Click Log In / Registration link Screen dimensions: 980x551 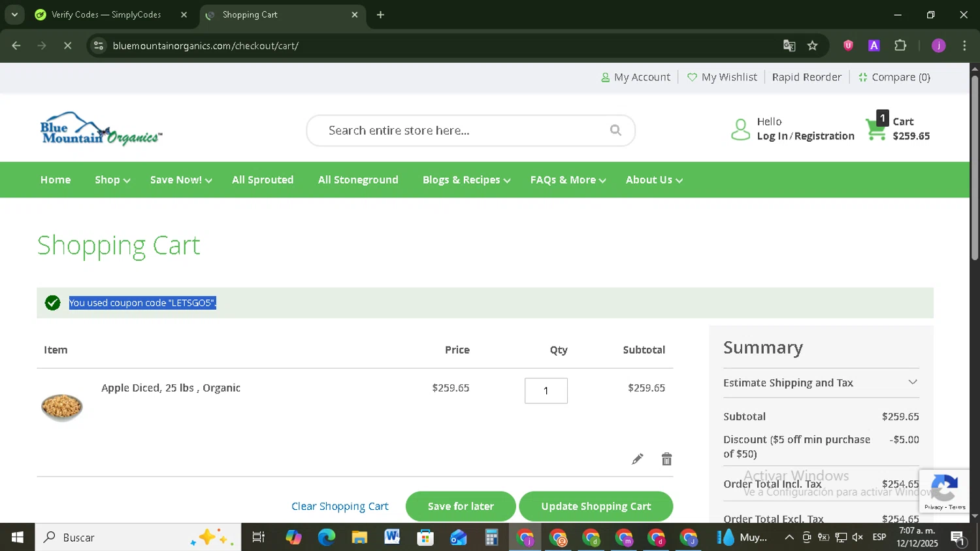[x=806, y=136]
